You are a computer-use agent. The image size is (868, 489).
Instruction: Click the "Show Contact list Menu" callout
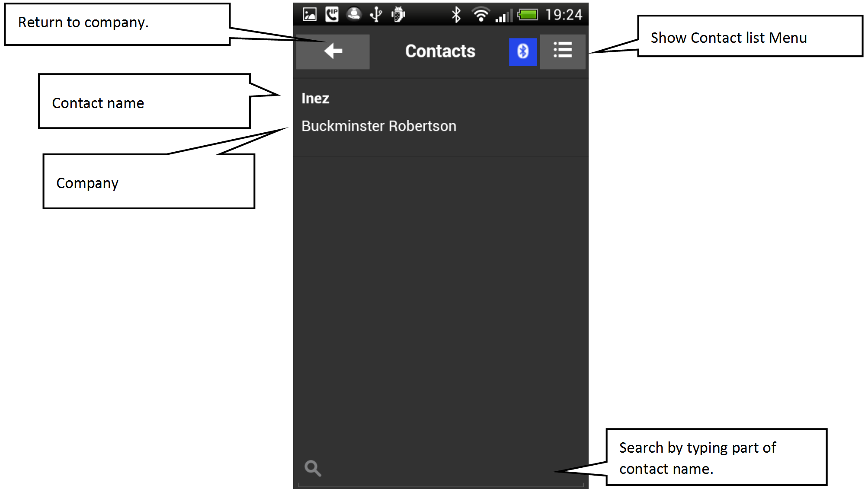750,36
